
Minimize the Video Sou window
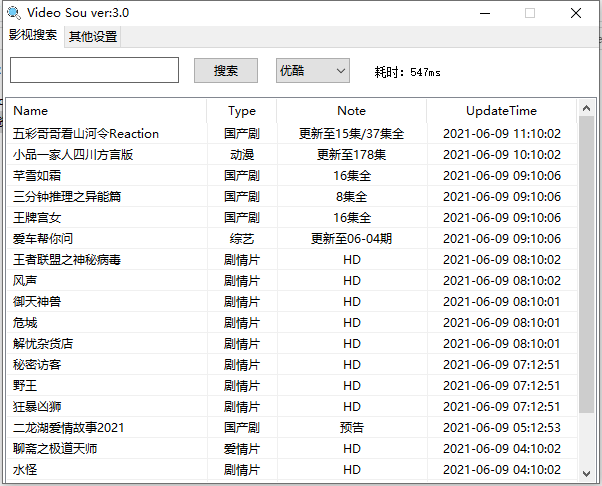pos(485,13)
